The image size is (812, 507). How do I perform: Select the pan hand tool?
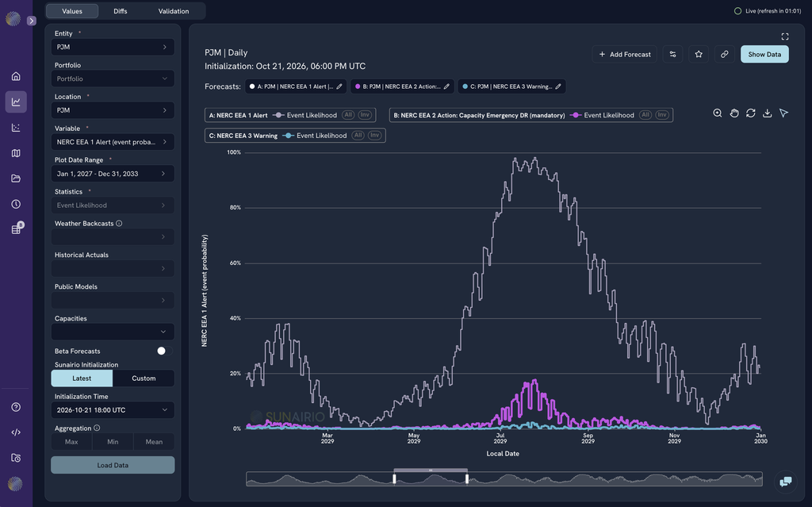[x=733, y=113]
